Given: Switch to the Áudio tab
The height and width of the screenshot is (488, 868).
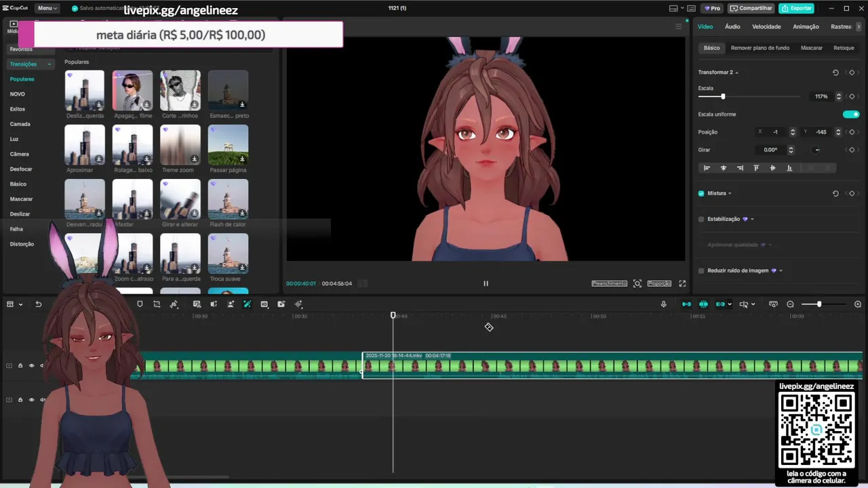Looking at the screenshot, I should (x=732, y=26).
